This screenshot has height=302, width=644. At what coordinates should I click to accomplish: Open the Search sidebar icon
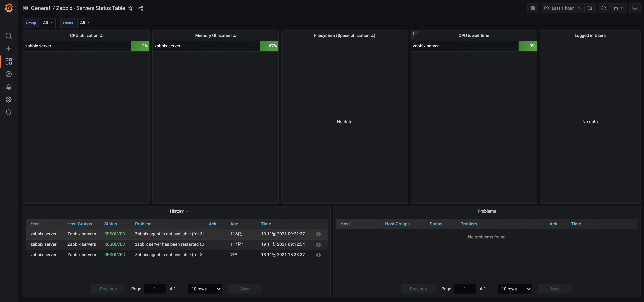8,36
